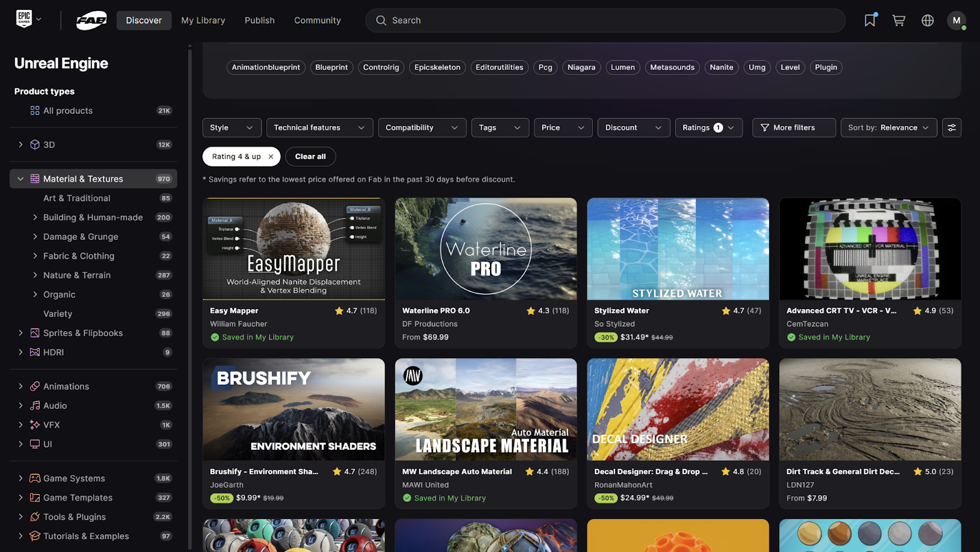
Task: Click the VFX sparkle icon
Action: [x=35, y=425]
